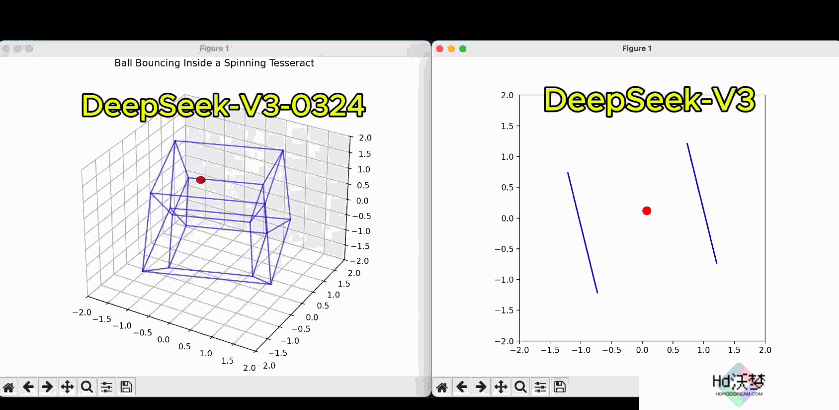The width and height of the screenshot is (839, 410).
Task: Select Zoom magnifier in right DeepSeek-V3 window toolbar
Action: 520,386
